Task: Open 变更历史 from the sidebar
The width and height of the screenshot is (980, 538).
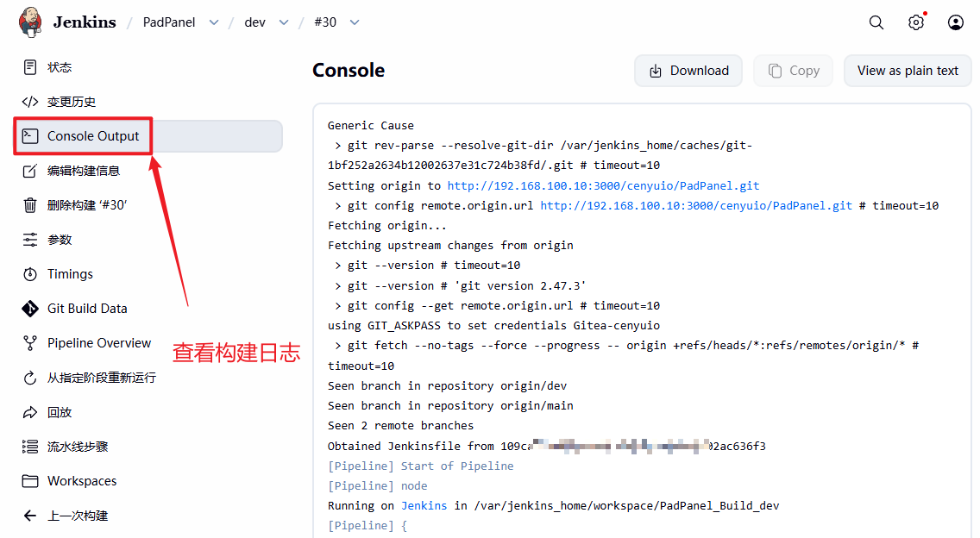Action: point(72,102)
